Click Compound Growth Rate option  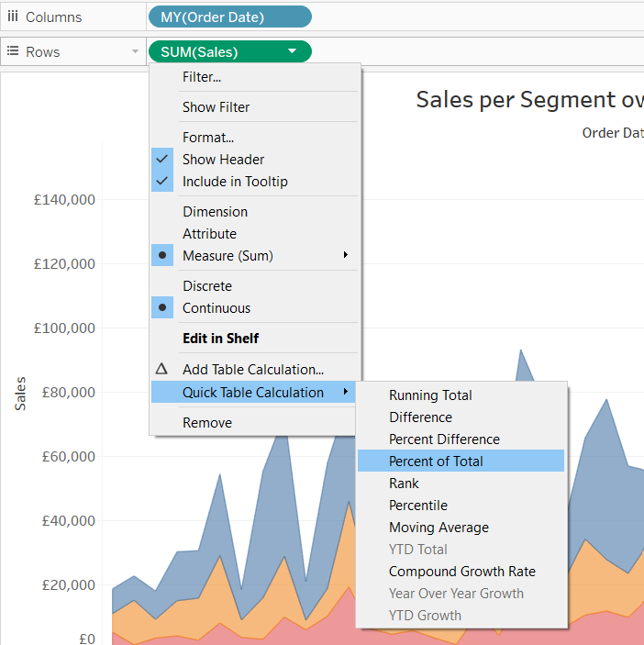coord(461,572)
